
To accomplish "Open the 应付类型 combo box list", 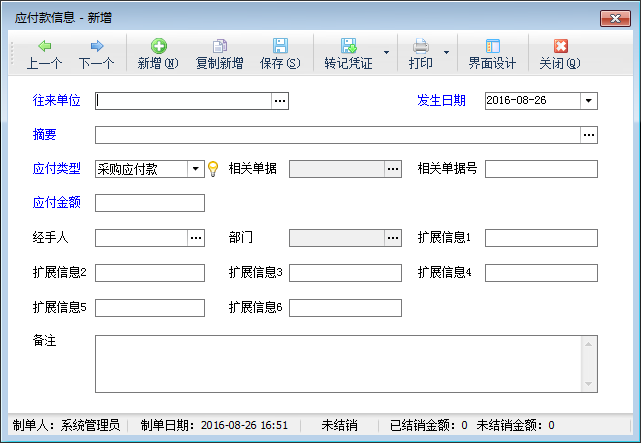I will click(196, 169).
